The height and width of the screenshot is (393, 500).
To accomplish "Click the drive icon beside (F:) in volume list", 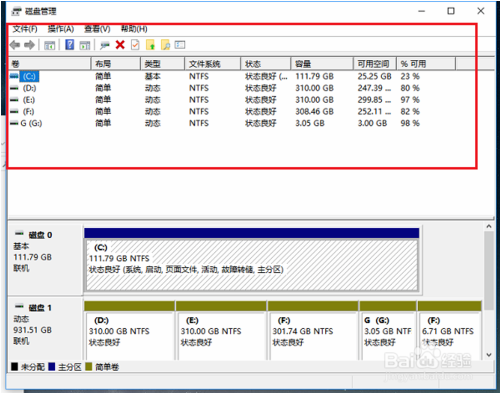I will tap(14, 112).
